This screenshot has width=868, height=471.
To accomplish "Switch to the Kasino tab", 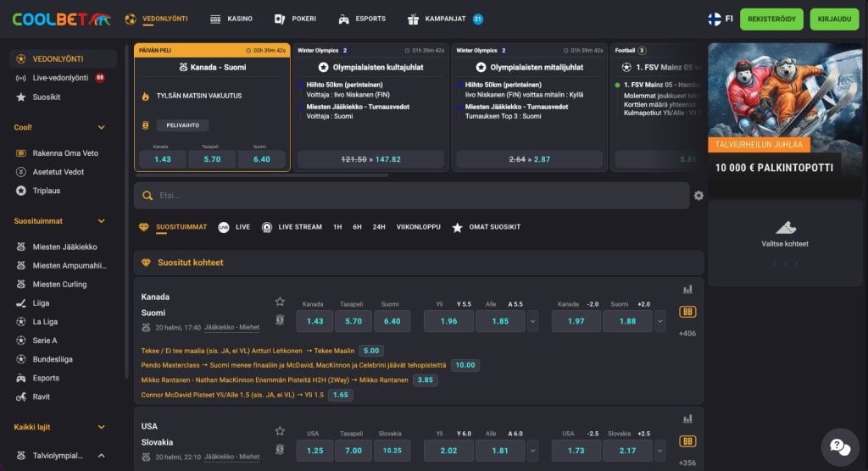I will click(231, 19).
